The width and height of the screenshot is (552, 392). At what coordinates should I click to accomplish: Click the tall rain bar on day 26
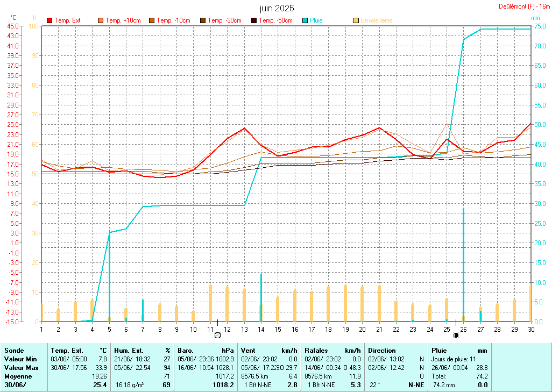(463, 265)
